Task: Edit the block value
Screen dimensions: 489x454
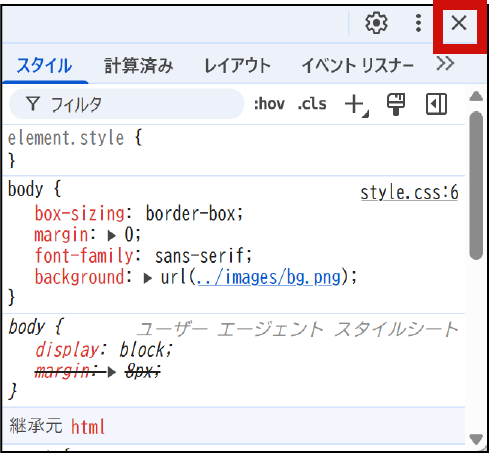Action: pyautogui.click(x=142, y=350)
